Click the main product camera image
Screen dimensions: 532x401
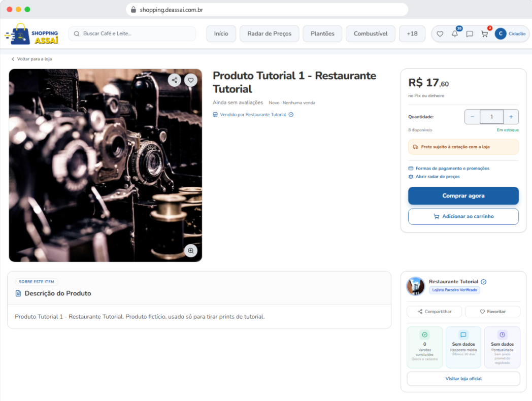pyautogui.click(x=106, y=165)
